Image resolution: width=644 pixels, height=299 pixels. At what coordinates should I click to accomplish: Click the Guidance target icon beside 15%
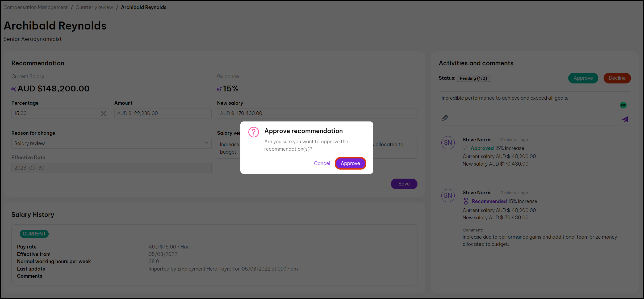pos(219,89)
